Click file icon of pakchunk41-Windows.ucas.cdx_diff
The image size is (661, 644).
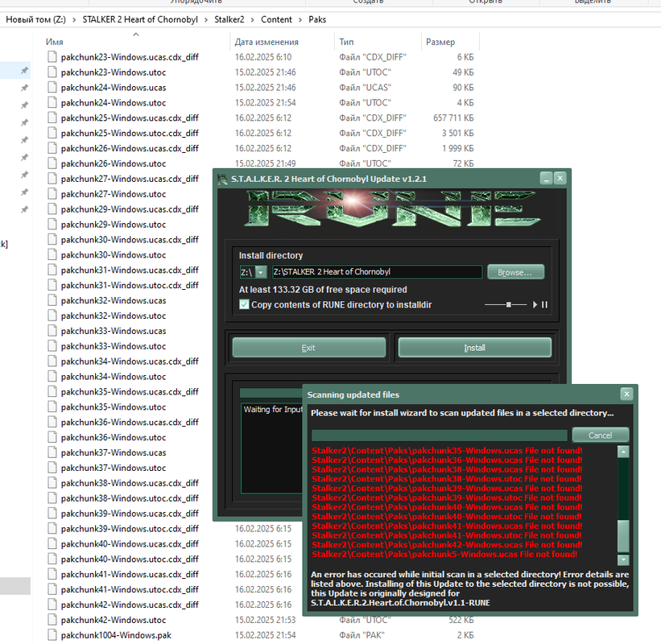pyautogui.click(x=52, y=574)
